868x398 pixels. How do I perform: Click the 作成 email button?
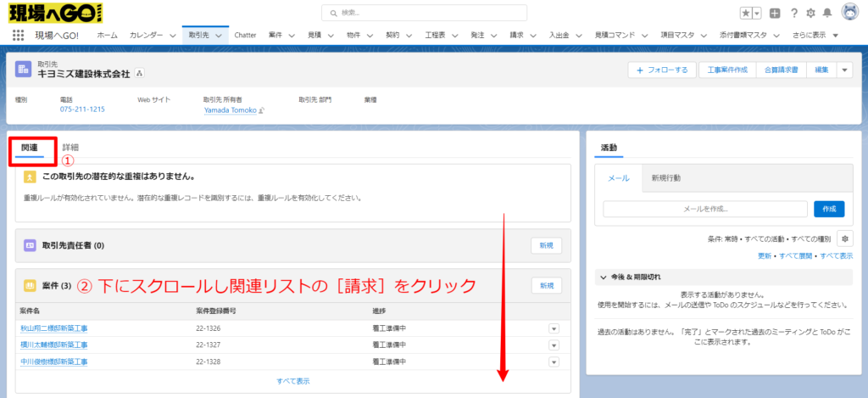(x=829, y=209)
